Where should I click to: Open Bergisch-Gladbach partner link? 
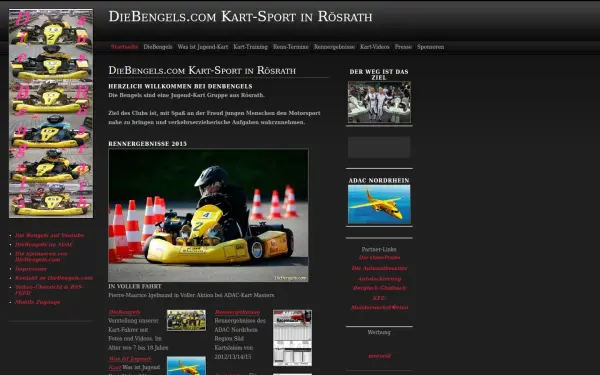point(380,288)
